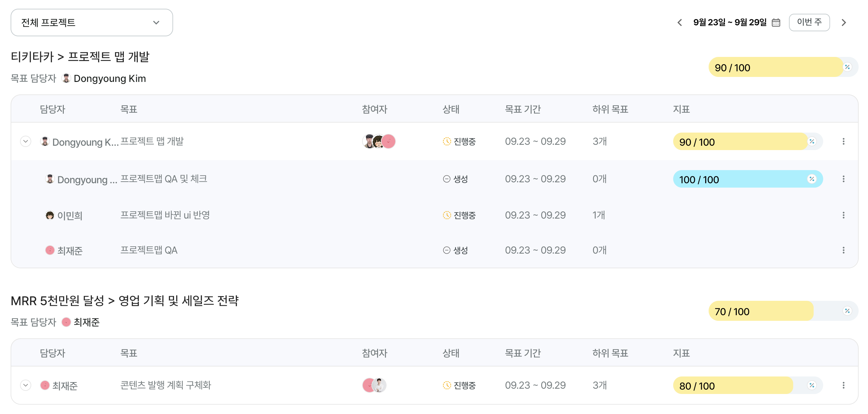
Task: Click the 상태 column header in first table
Action: (x=451, y=109)
